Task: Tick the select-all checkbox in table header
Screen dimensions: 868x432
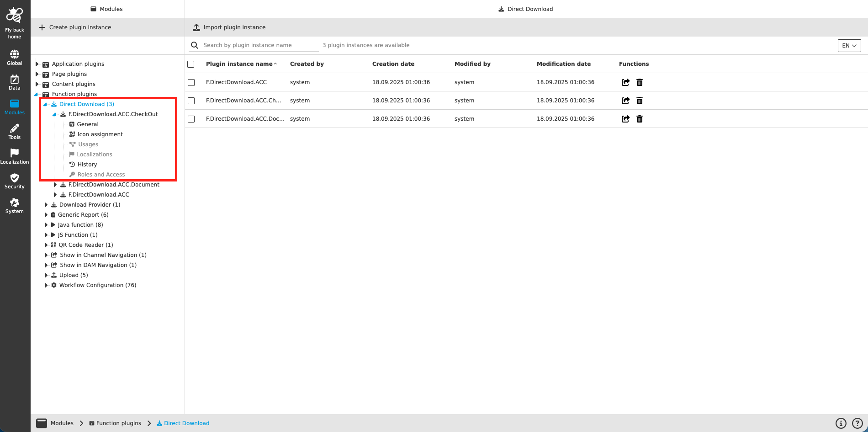Action: (x=191, y=64)
